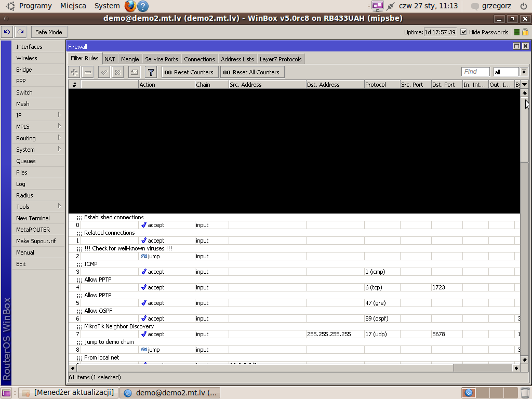The height and width of the screenshot is (399, 532).
Task: Click the Undo arrow icon
Action: pos(7,32)
